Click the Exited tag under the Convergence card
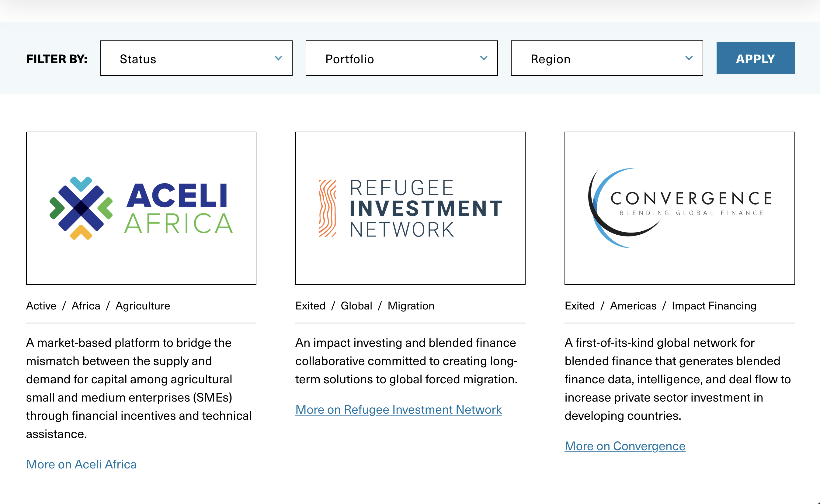820x504 pixels. (579, 306)
